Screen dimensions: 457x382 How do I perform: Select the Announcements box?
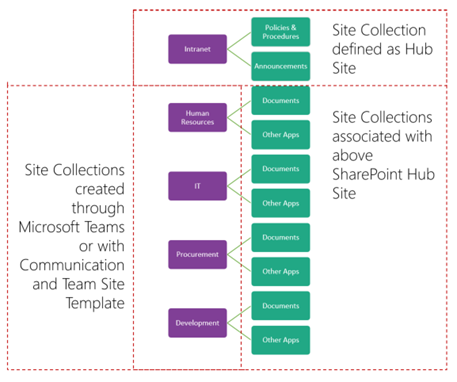[281, 66]
